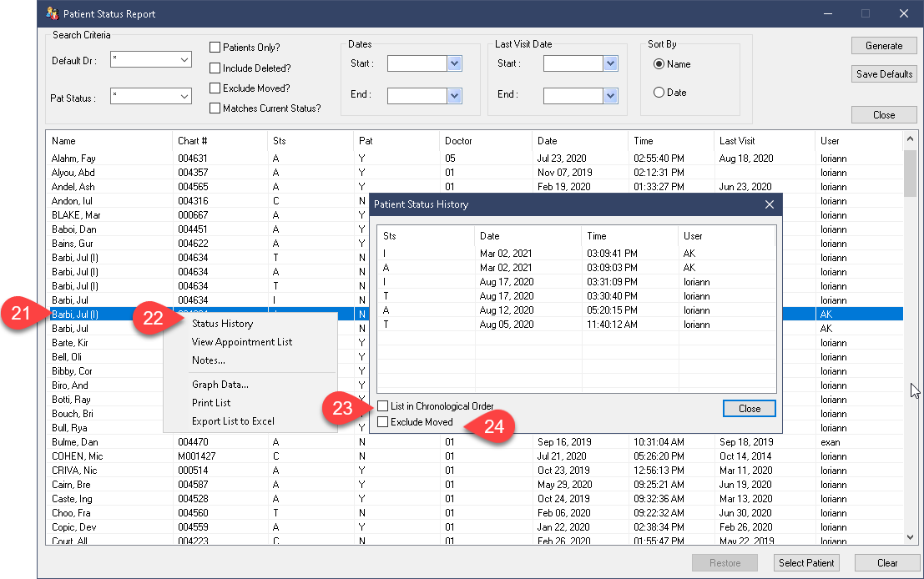
Task: Open the Default Dr dropdown
Action: (184, 59)
